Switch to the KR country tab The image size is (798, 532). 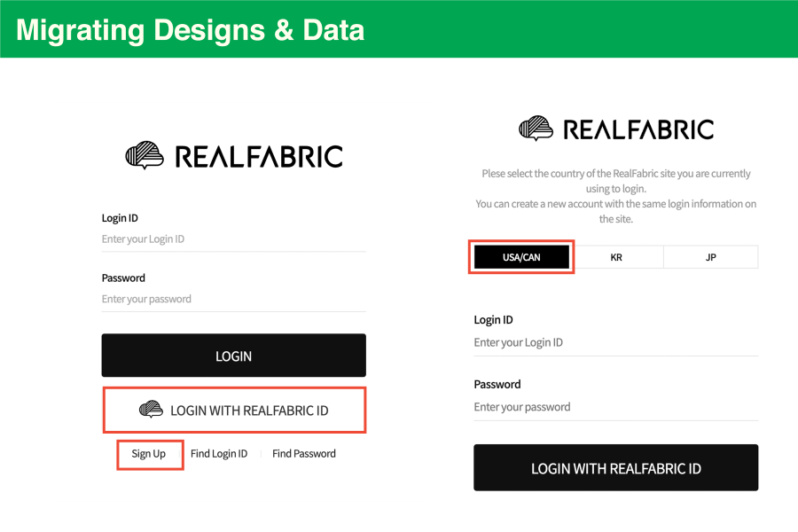(x=616, y=257)
